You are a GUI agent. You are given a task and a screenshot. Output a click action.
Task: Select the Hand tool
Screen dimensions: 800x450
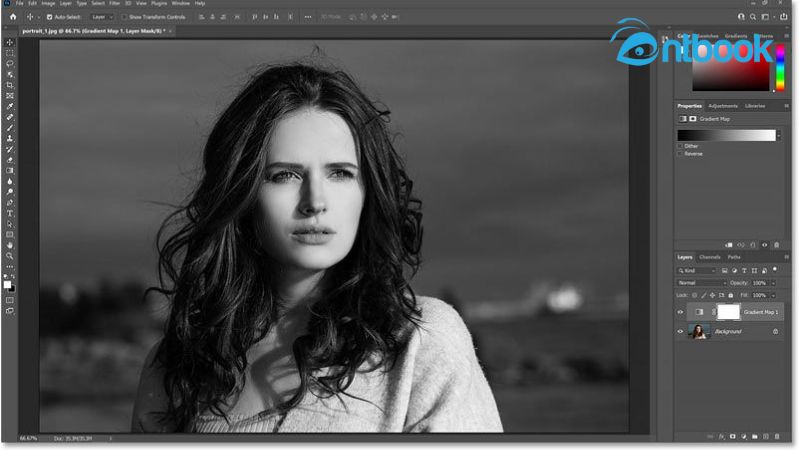10,246
